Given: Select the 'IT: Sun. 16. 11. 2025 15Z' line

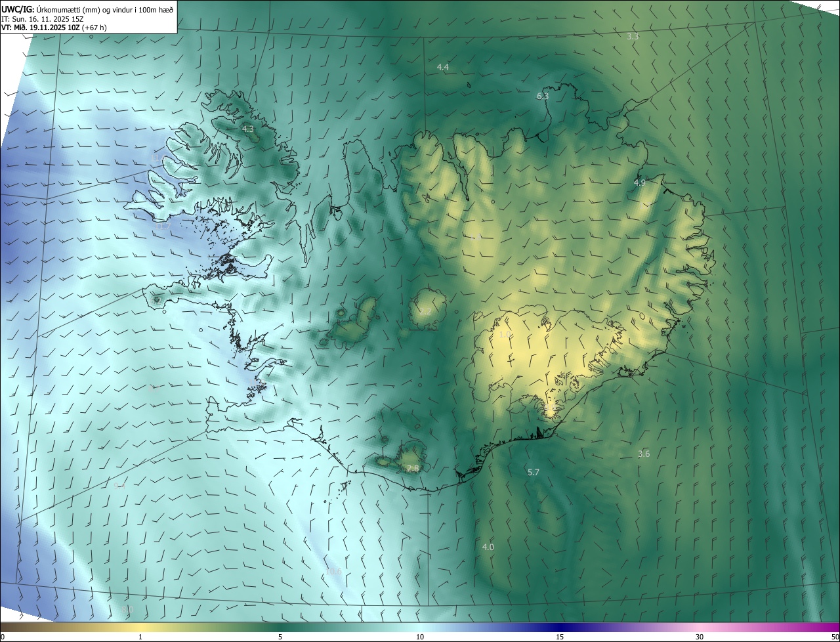Looking at the screenshot, I should click(43, 18).
